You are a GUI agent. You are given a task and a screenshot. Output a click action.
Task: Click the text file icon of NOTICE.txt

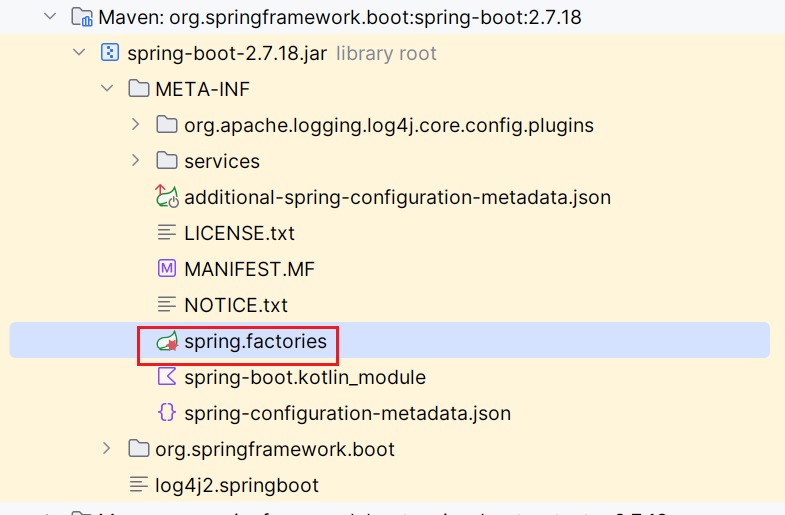click(167, 305)
